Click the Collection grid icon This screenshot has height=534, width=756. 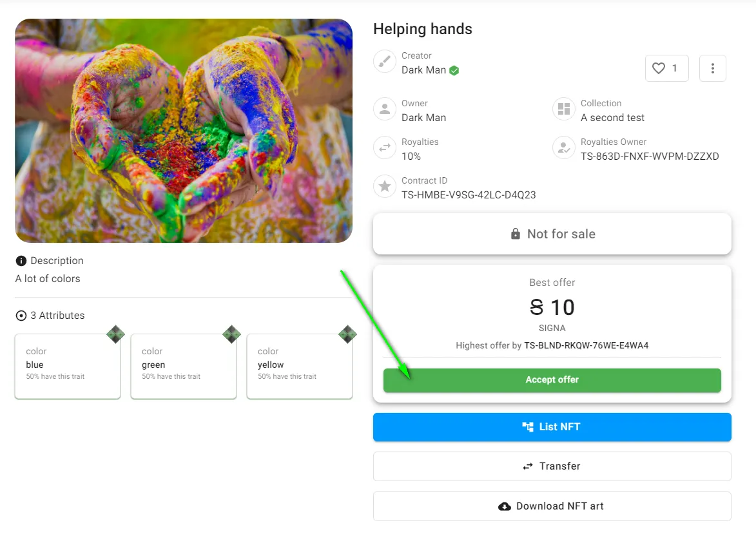(564, 110)
